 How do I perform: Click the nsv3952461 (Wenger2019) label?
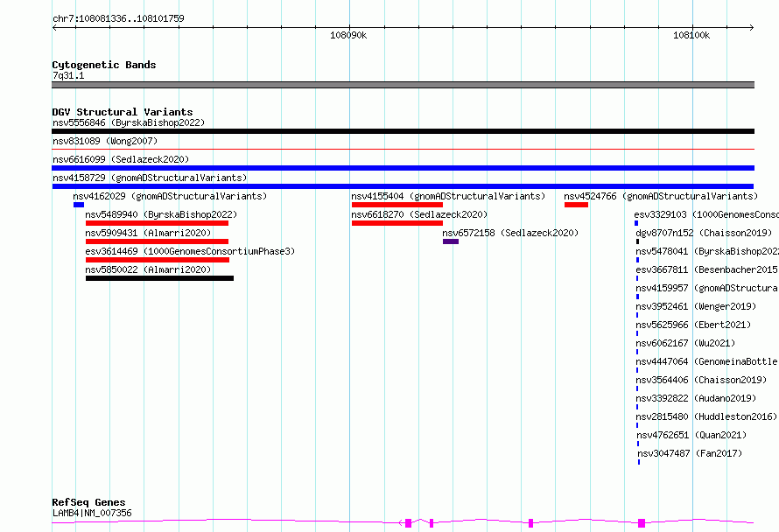click(x=696, y=306)
